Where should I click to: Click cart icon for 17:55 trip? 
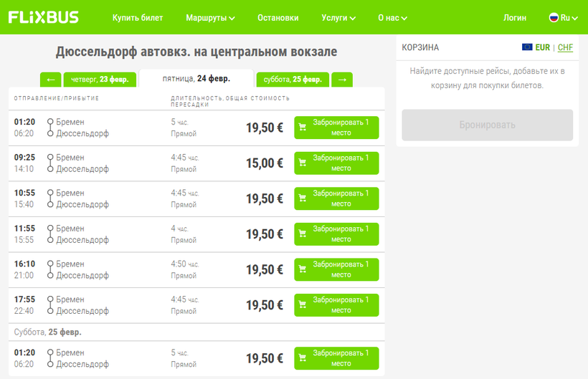click(303, 305)
